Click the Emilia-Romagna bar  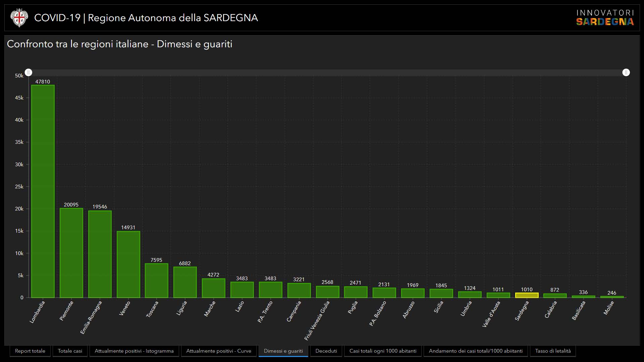(x=100, y=254)
